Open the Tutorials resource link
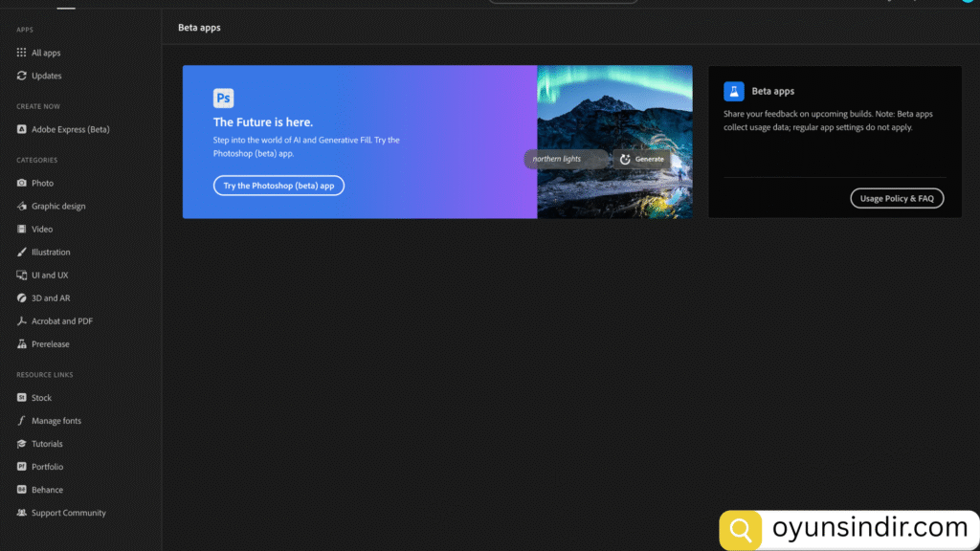This screenshot has width=980, height=551. (x=47, y=443)
